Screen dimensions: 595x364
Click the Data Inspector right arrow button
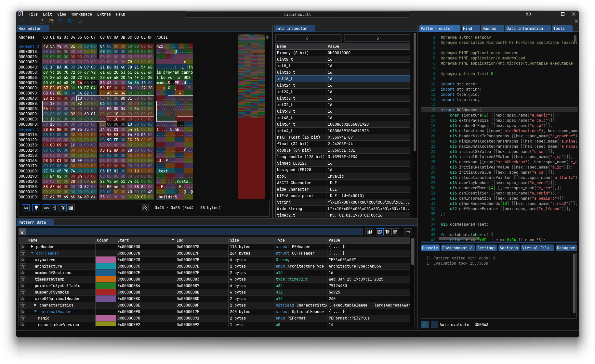(x=377, y=38)
